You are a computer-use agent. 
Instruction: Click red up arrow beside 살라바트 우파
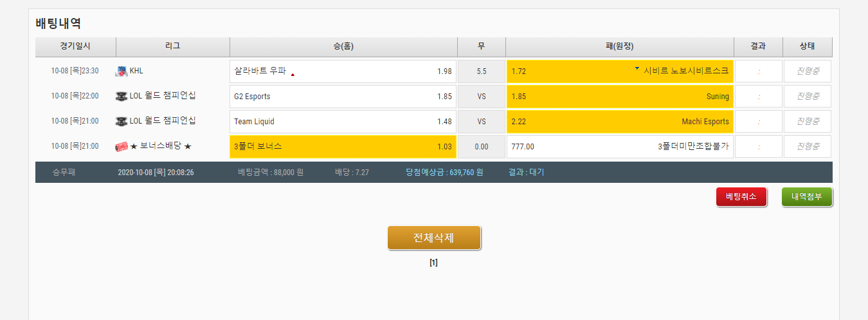click(x=293, y=75)
